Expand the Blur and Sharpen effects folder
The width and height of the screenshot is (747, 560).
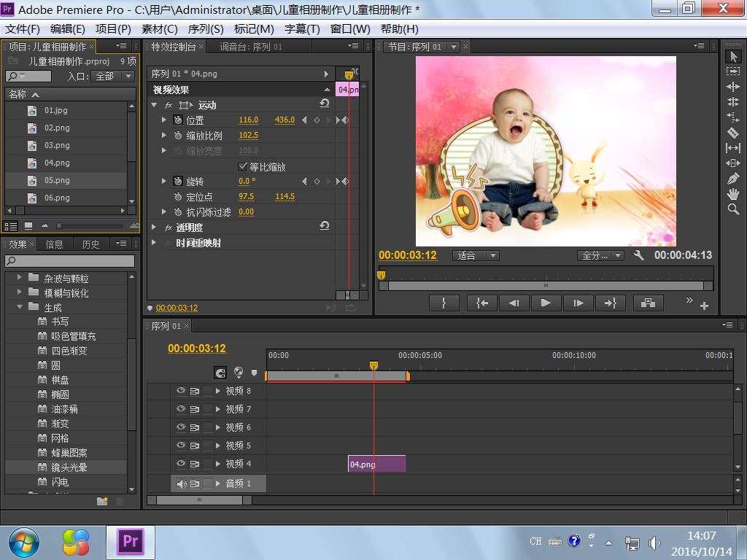20,292
